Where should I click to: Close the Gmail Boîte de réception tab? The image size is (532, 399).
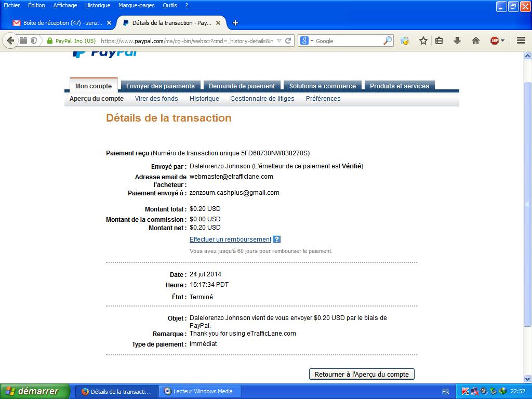(x=109, y=23)
